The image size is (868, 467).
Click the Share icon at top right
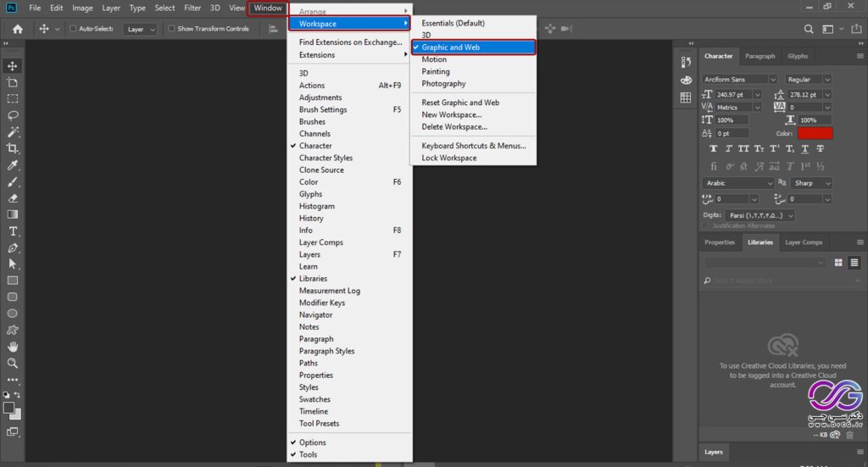point(856,28)
